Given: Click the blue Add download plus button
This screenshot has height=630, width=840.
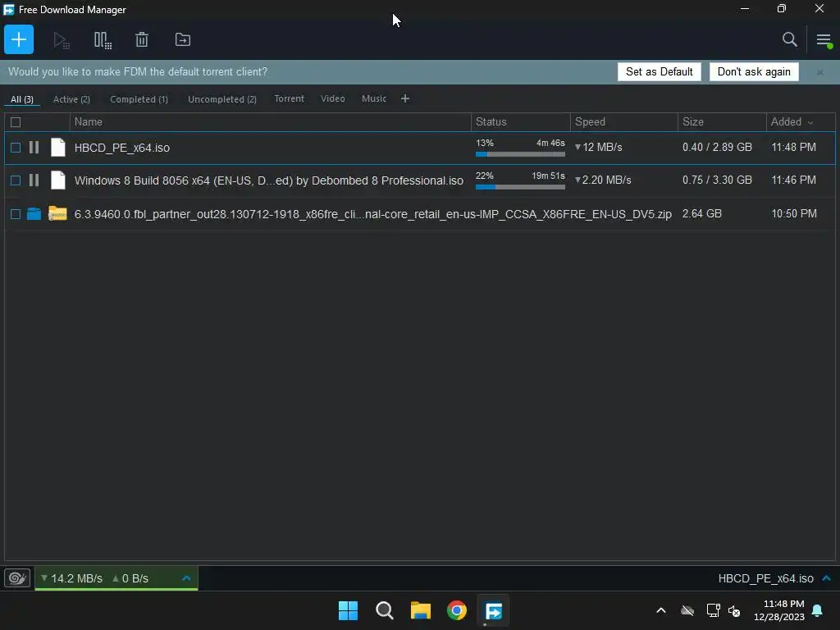Looking at the screenshot, I should [x=19, y=39].
